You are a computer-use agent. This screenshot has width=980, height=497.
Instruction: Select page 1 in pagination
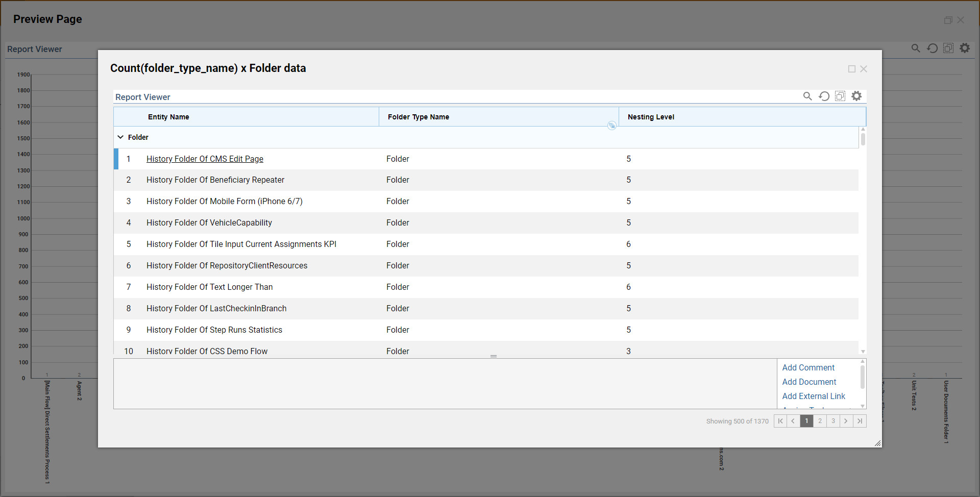[x=806, y=421]
